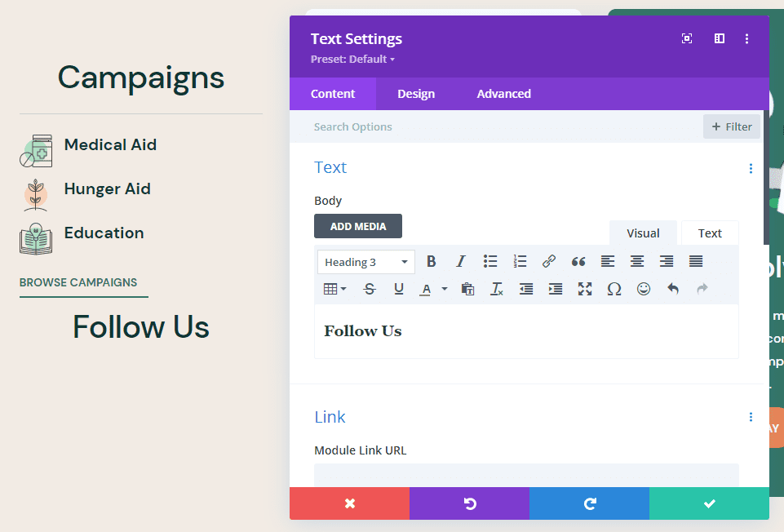
Task: Apply blockquote formatting
Action: (x=578, y=261)
